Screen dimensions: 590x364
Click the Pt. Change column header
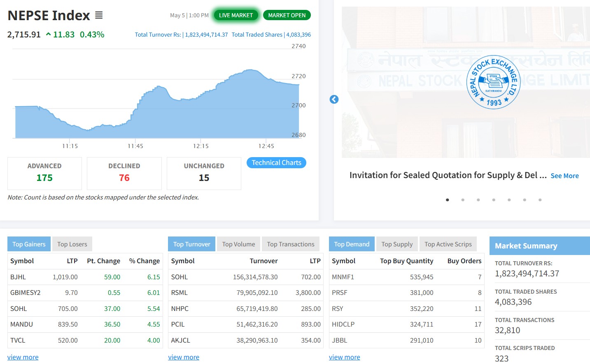pyautogui.click(x=104, y=261)
